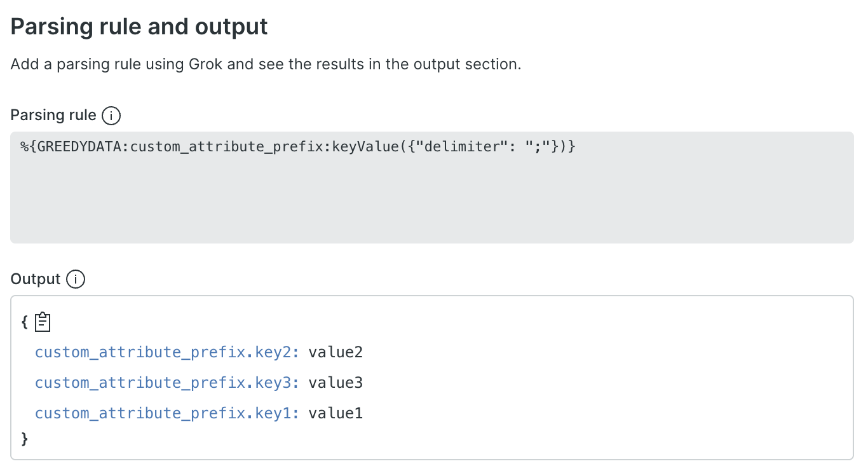Click the "Parsing rule and output" heading
Image resolution: width=868 pixels, height=473 pixels.
pos(139,27)
